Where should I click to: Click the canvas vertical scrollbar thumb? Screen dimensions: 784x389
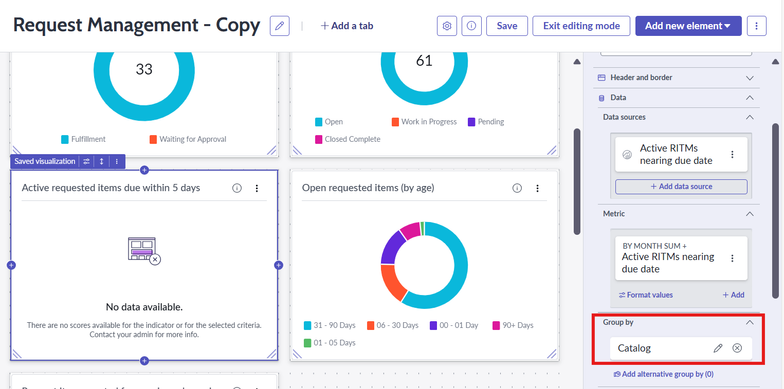pyautogui.click(x=577, y=182)
